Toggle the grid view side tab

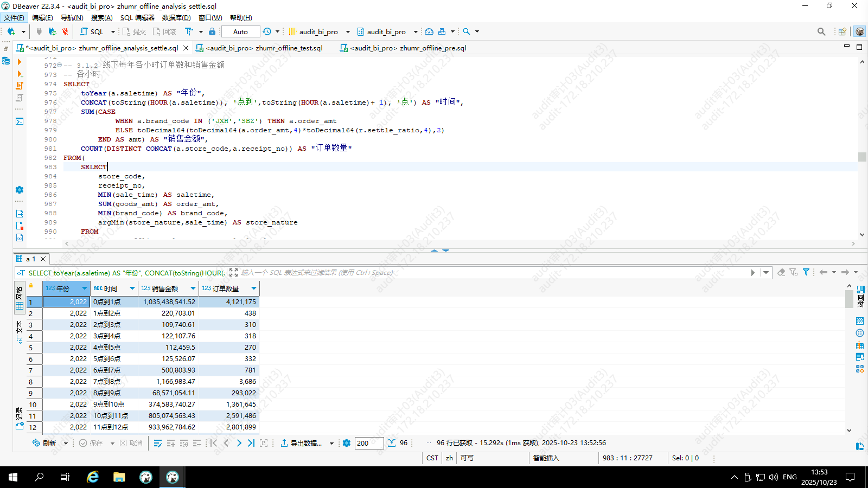click(20, 298)
